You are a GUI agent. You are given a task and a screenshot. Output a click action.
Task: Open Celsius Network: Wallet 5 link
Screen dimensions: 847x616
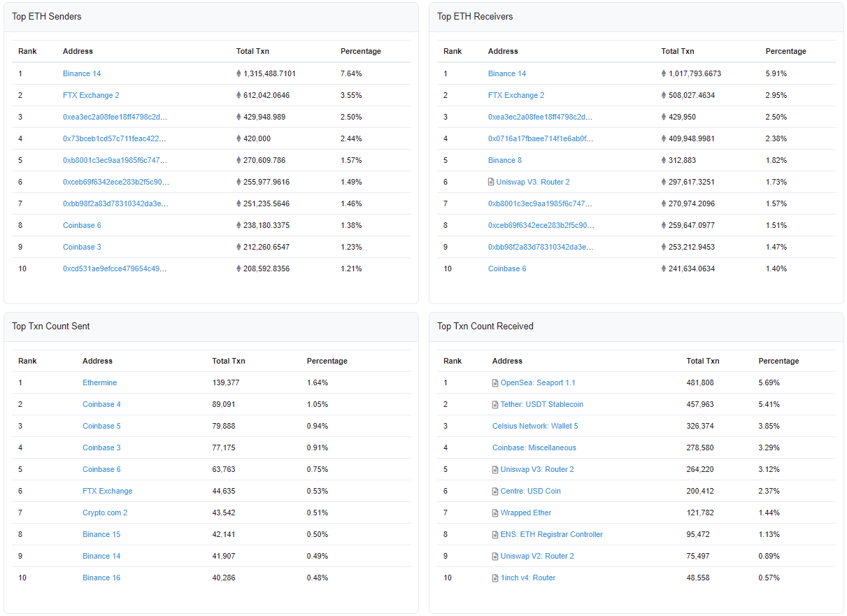[535, 426]
